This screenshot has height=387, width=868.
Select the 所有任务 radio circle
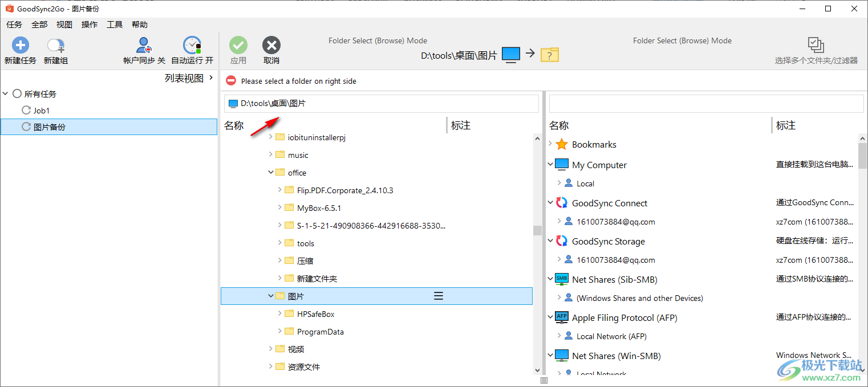pos(17,93)
